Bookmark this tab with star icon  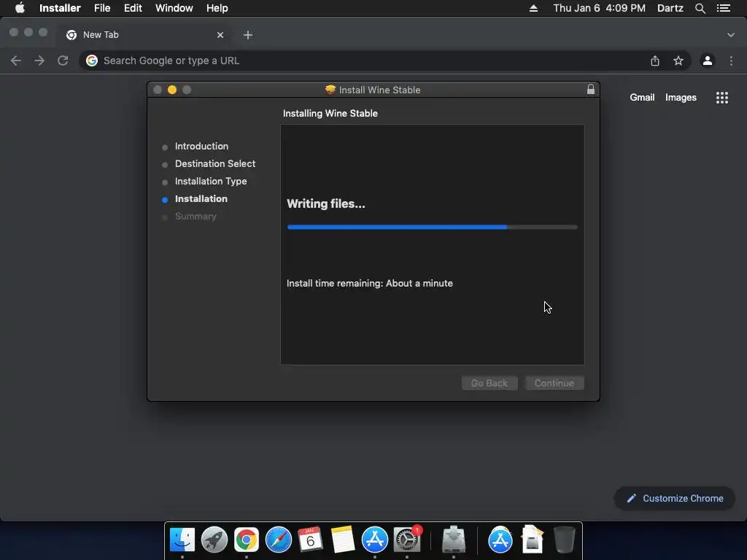(x=678, y=61)
